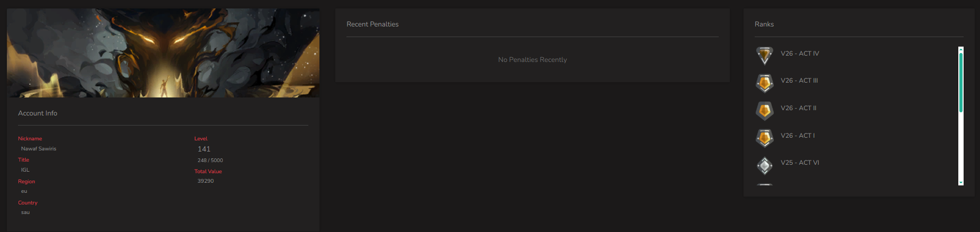Select the V26 - ACT IV rank label
This screenshot has height=232, width=980.
pos(800,53)
